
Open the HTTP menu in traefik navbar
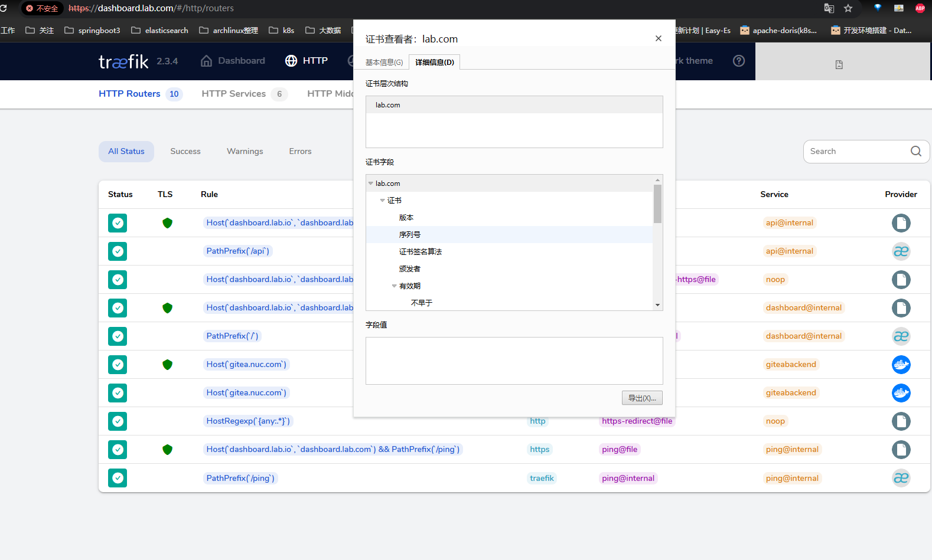pos(306,61)
